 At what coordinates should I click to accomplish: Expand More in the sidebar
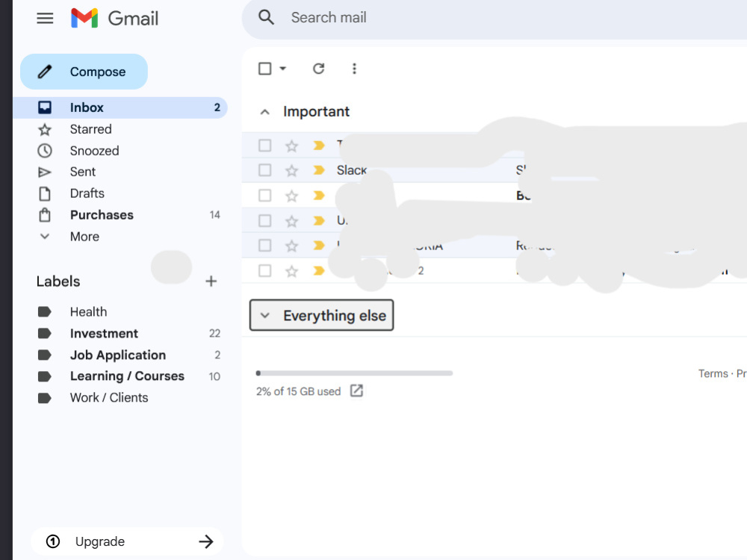(x=84, y=237)
